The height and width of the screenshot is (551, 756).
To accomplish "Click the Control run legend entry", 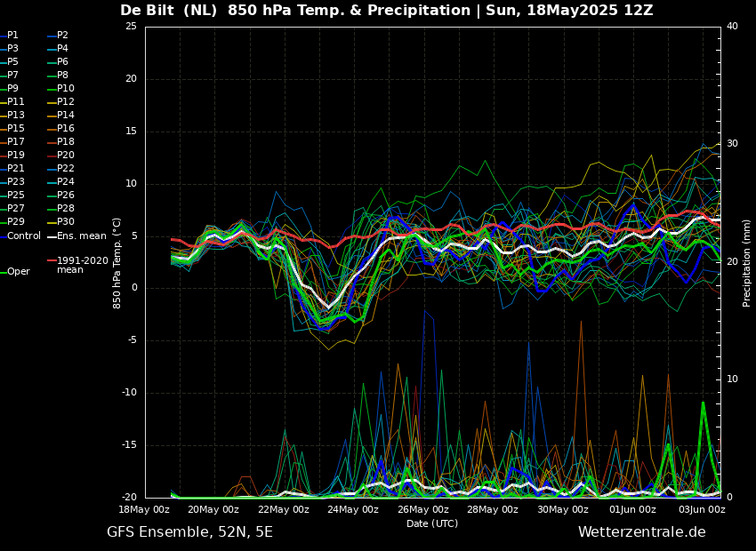I will pyautogui.click(x=24, y=236).
